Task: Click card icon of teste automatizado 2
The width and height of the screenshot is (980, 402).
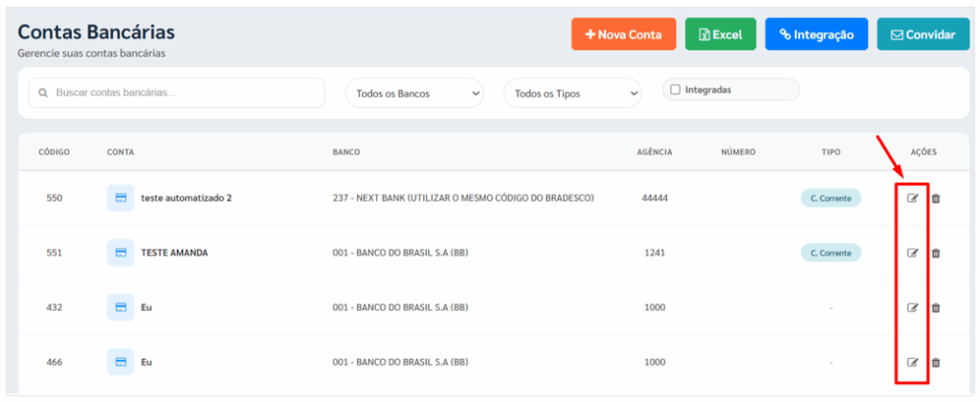Action: (x=121, y=198)
